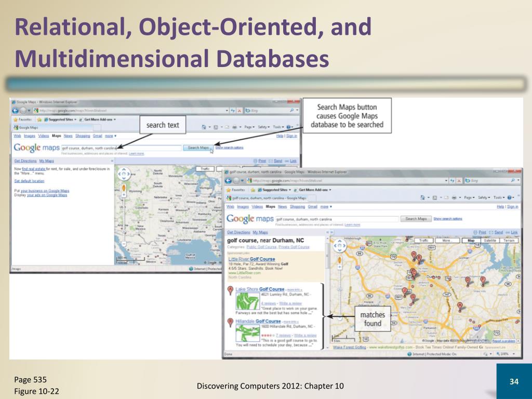Click marker B beside Hillandale Golf Course
Image resolution: width=532 pixels, height=399 pixels.
click(230, 322)
